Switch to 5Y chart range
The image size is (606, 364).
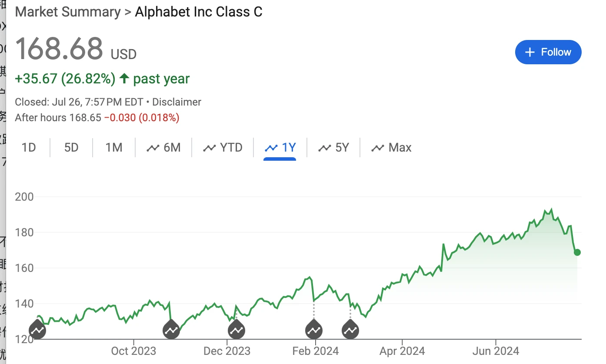click(334, 148)
